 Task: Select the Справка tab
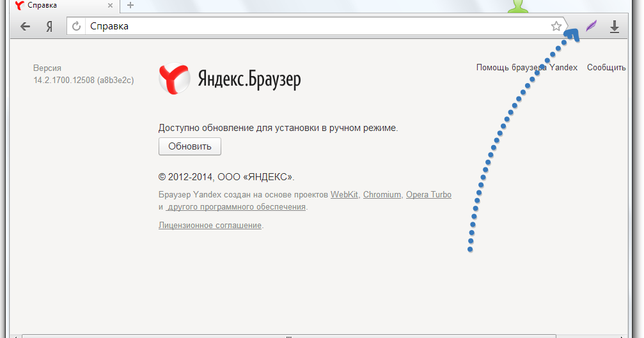pyautogui.click(x=64, y=6)
